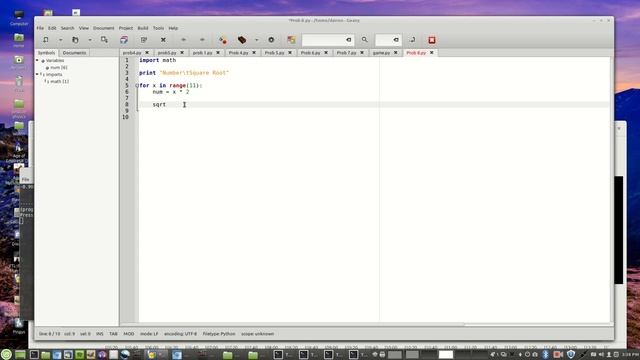Click the 'filetype: Python' status bar text
The height and width of the screenshot is (360, 640).
tap(219, 334)
